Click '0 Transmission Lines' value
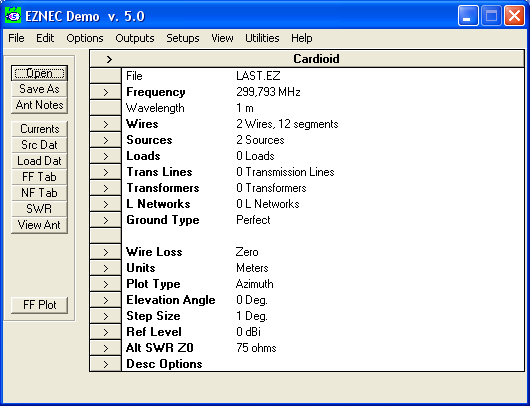This screenshot has width=530, height=406. (285, 172)
